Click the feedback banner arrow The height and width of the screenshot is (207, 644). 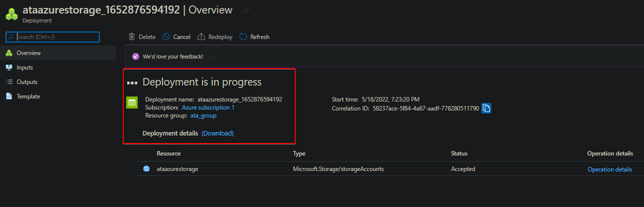tap(210, 56)
